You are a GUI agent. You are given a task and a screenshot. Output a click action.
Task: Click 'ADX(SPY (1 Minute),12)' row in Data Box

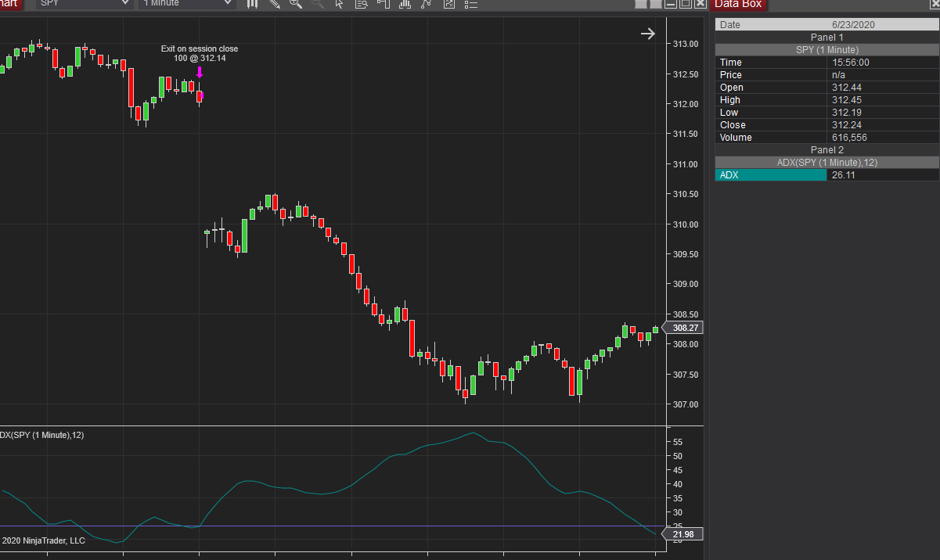(827, 162)
